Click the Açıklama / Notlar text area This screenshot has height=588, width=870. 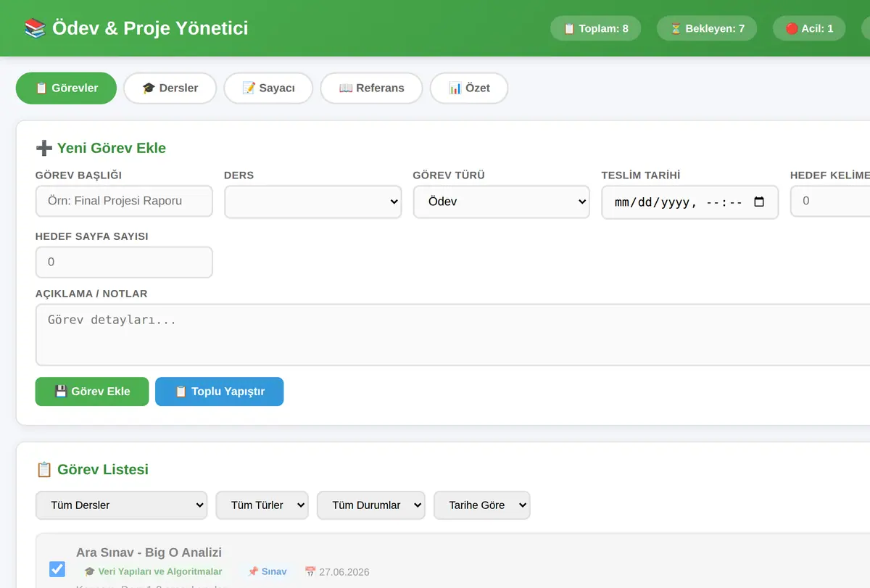452,334
